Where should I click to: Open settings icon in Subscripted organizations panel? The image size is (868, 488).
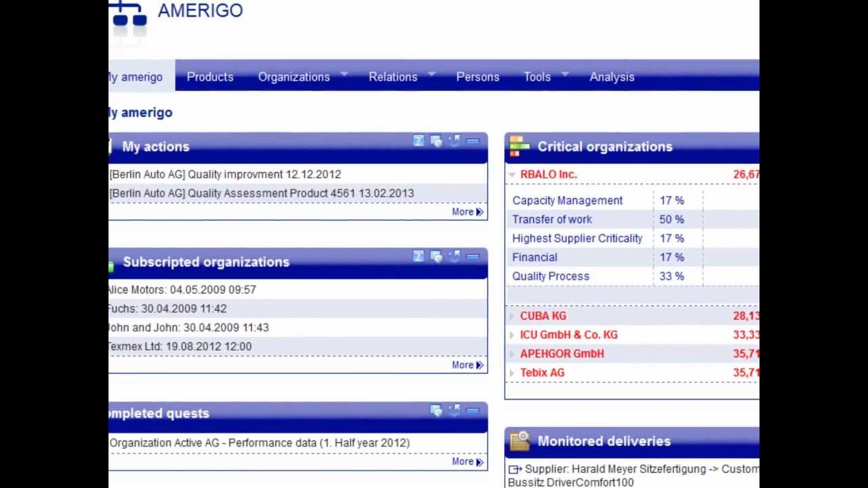click(x=436, y=256)
